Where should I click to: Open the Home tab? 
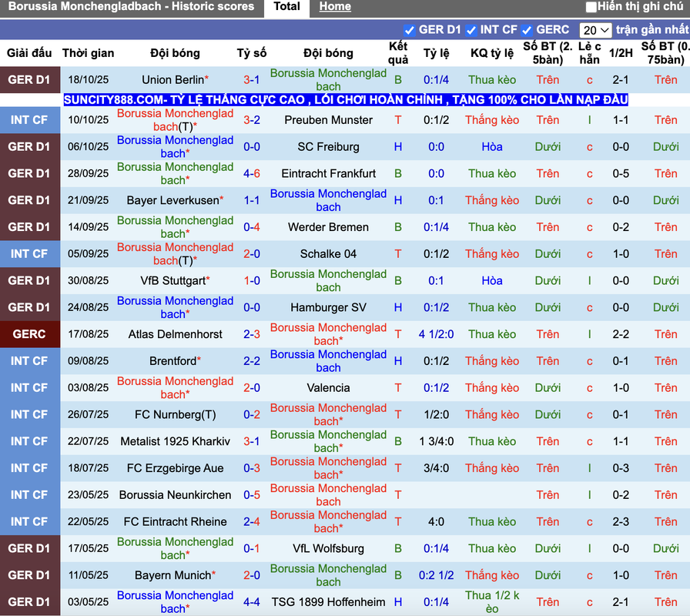pos(335,7)
